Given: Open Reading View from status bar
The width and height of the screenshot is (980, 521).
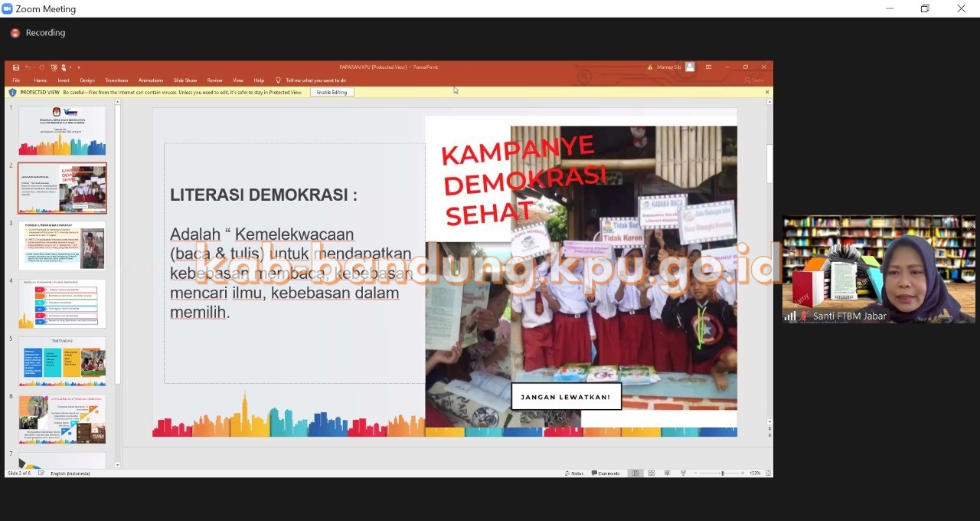Looking at the screenshot, I should (668, 473).
